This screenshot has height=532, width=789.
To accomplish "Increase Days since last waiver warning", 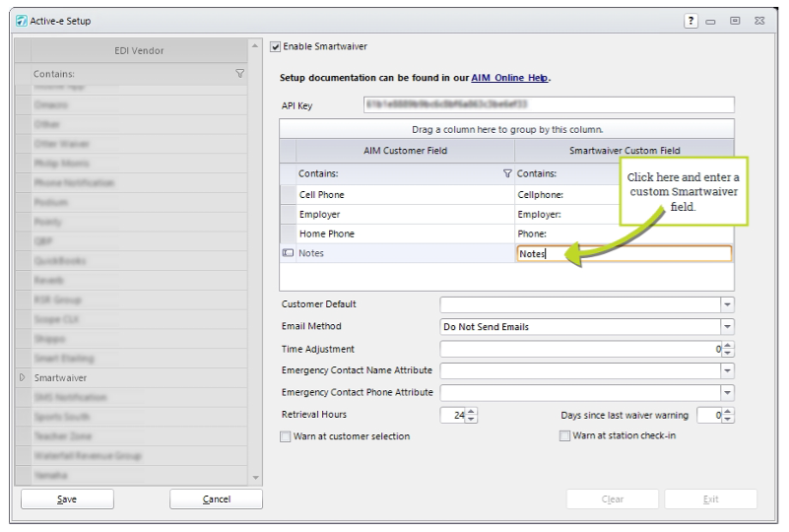I will click(x=728, y=412).
